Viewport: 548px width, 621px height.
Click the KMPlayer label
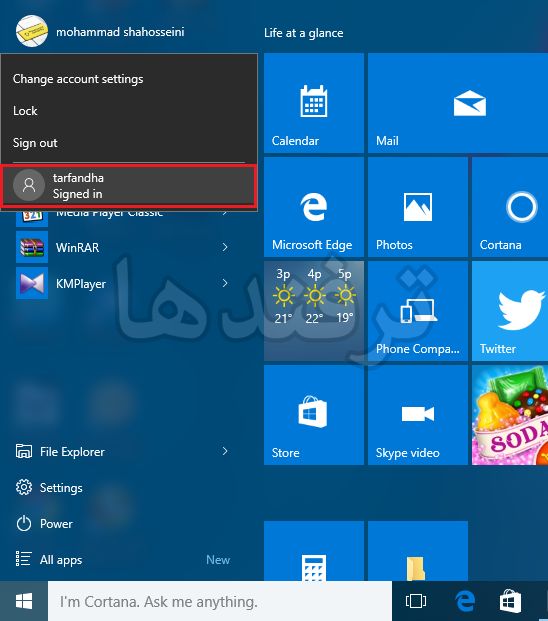(x=81, y=284)
